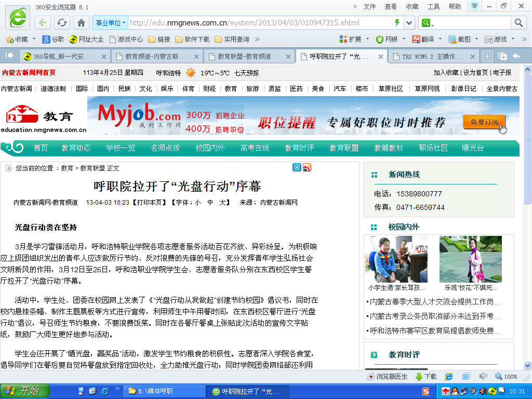Expand address bar history dropdown arrow
Viewport: 532px width, 399px height.
pos(409,23)
